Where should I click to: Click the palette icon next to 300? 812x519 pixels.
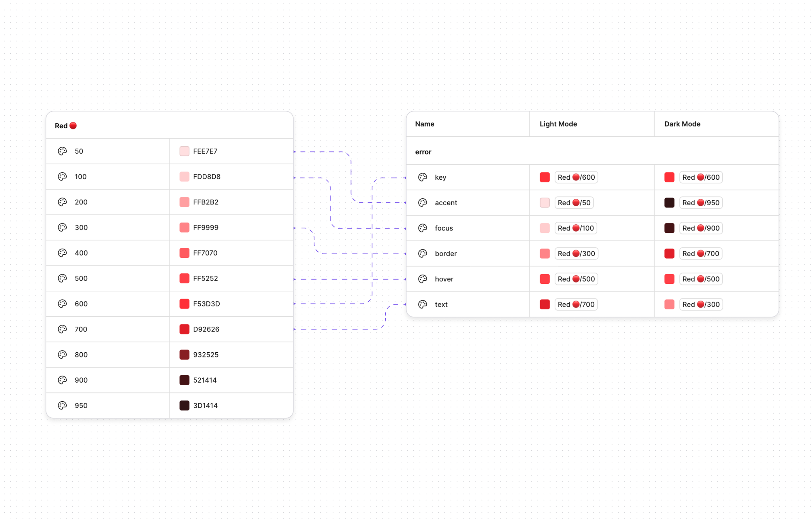[62, 227]
